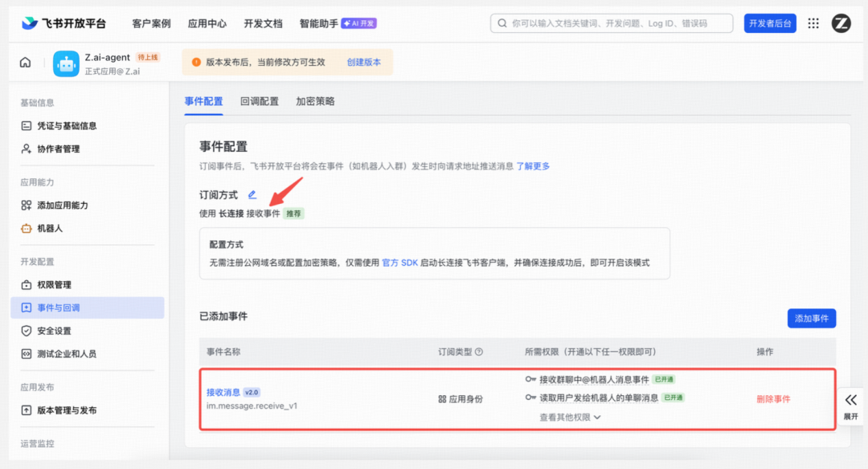Click help icon next to 订阅类型
The image size is (868, 469).
click(479, 352)
